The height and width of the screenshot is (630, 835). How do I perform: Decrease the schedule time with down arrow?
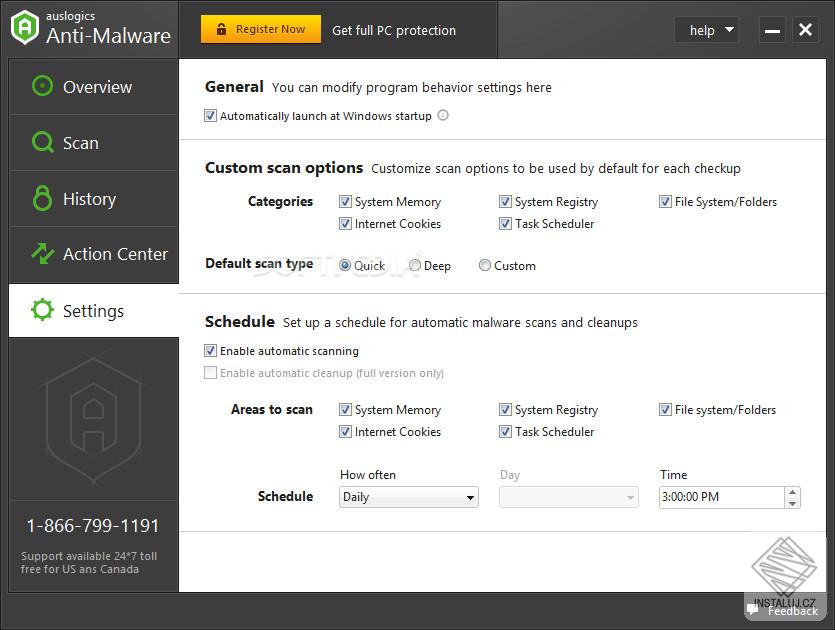[792, 503]
